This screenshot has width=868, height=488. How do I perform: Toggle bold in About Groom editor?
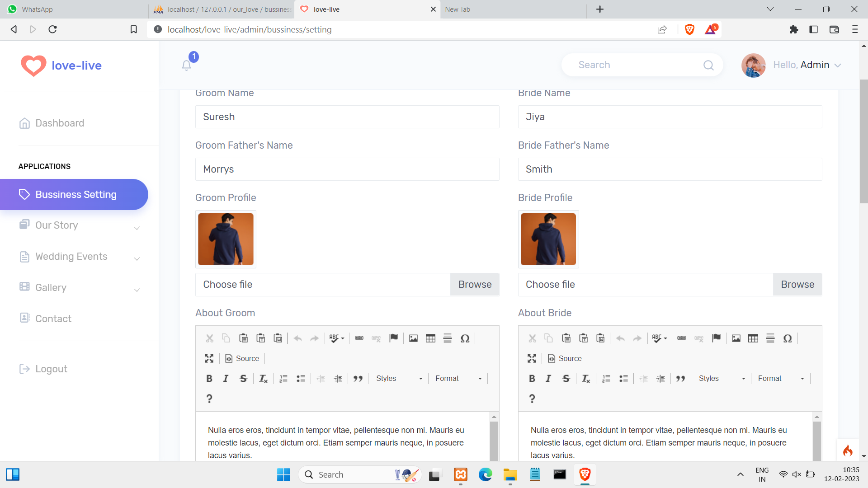tap(209, 379)
